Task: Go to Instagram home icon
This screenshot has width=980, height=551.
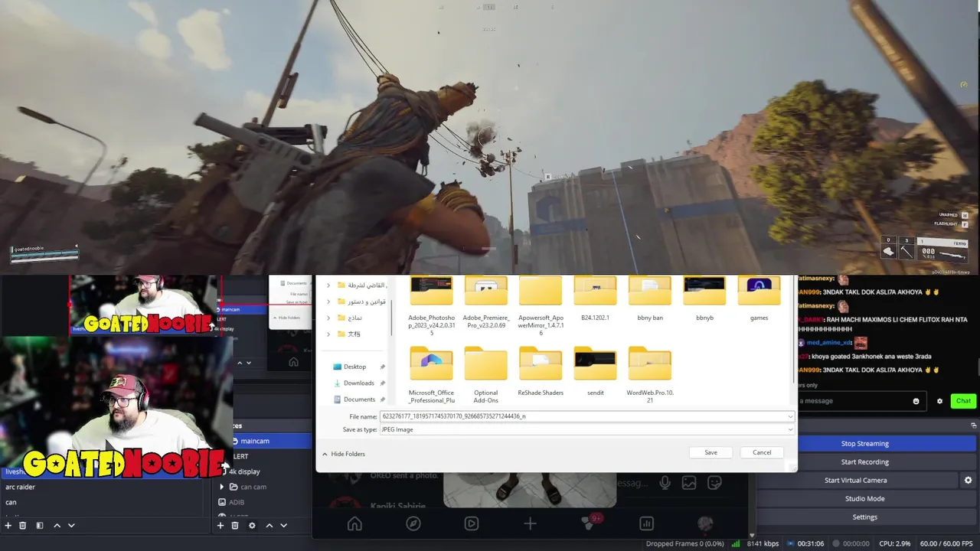Action: [x=354, y=523]
